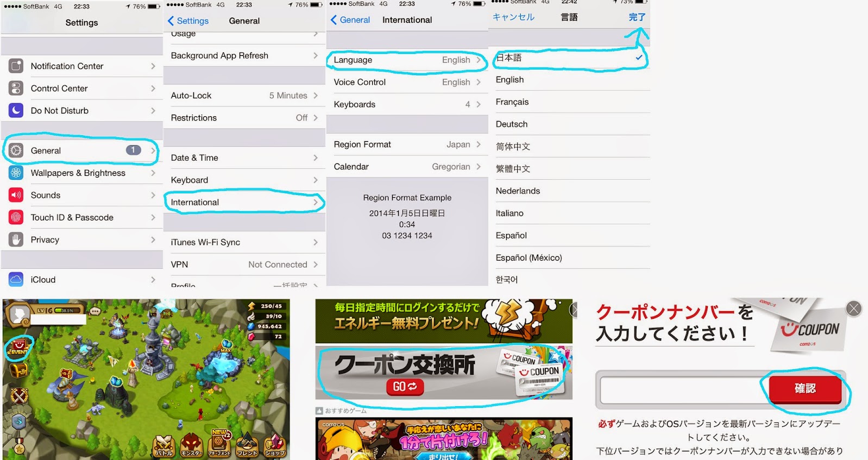Tap the iCloud cloud icon
Image resolution: width=868 pixels, height=460 pixels.
16,280
